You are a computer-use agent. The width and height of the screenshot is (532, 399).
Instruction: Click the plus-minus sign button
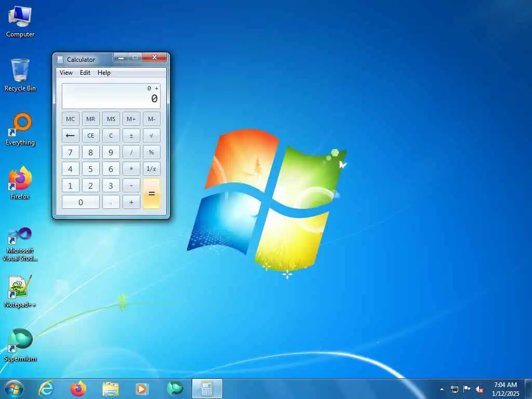click(131, 136)
